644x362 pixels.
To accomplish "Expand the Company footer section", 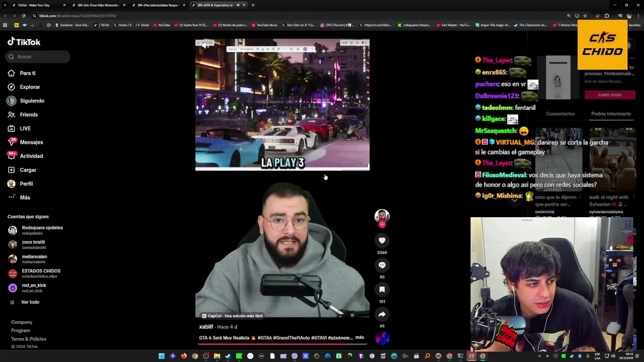I will coord(22,322).
